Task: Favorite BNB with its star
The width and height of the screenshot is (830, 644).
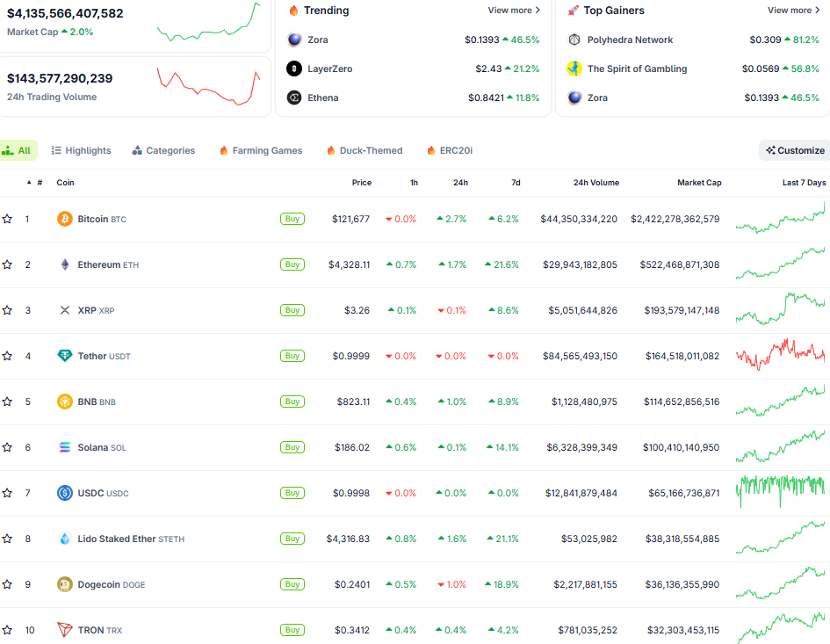Action: pyautogui.click(x=7, y=402)
